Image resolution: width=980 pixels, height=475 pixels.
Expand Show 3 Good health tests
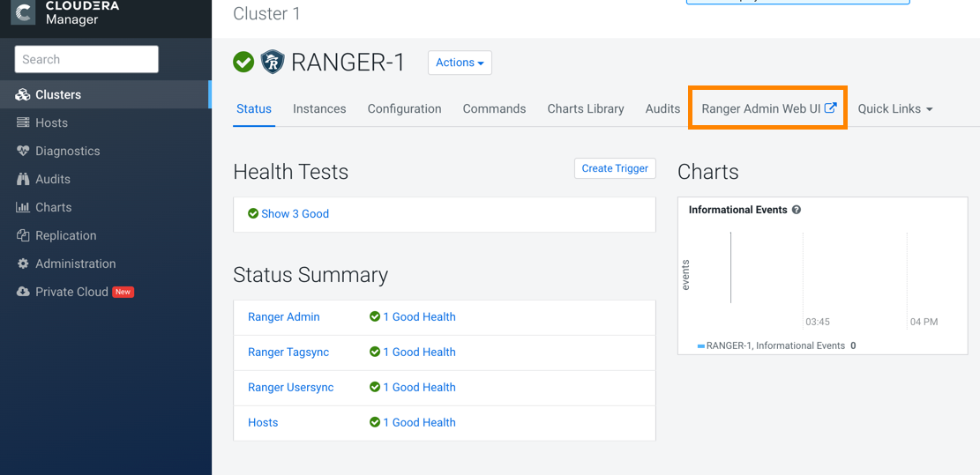pos(295,213)
